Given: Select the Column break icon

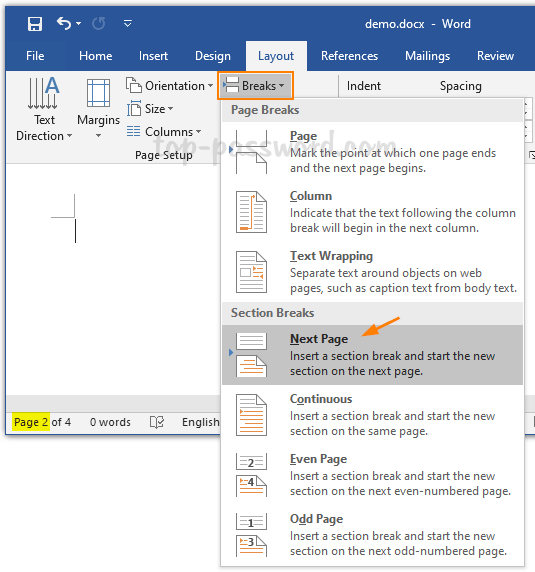Looking at the screenshot, I should tap(251, 212).
